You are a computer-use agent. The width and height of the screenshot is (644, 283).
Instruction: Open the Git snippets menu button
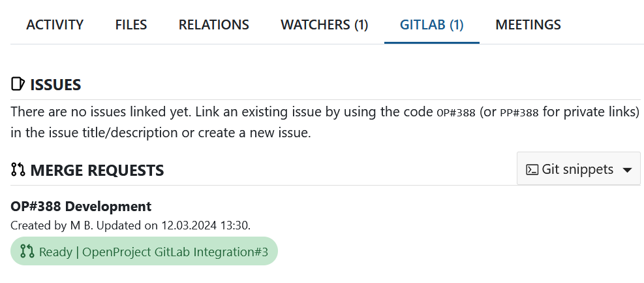pos(578,169)
